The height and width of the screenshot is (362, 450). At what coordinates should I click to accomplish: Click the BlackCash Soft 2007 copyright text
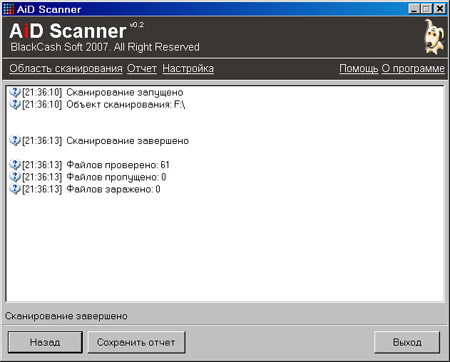tap(105, 47)
